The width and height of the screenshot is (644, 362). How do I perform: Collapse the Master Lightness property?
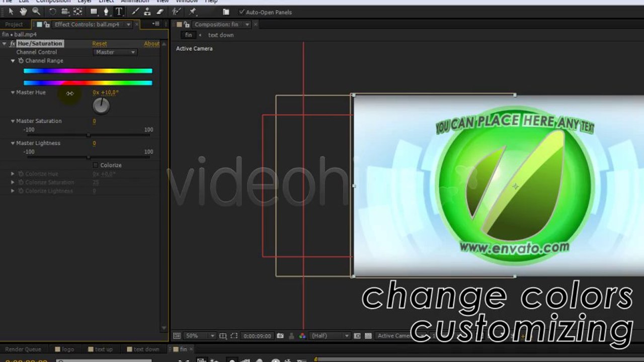13,143
